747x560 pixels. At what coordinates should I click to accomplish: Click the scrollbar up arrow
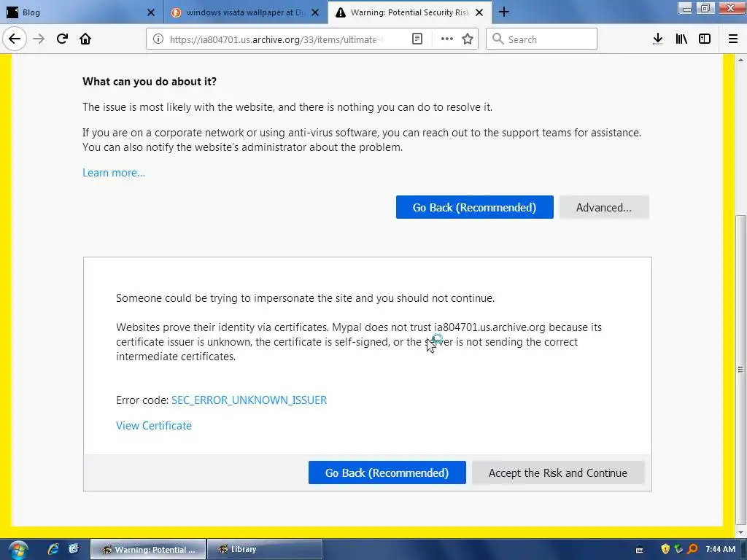coord(740,60)
